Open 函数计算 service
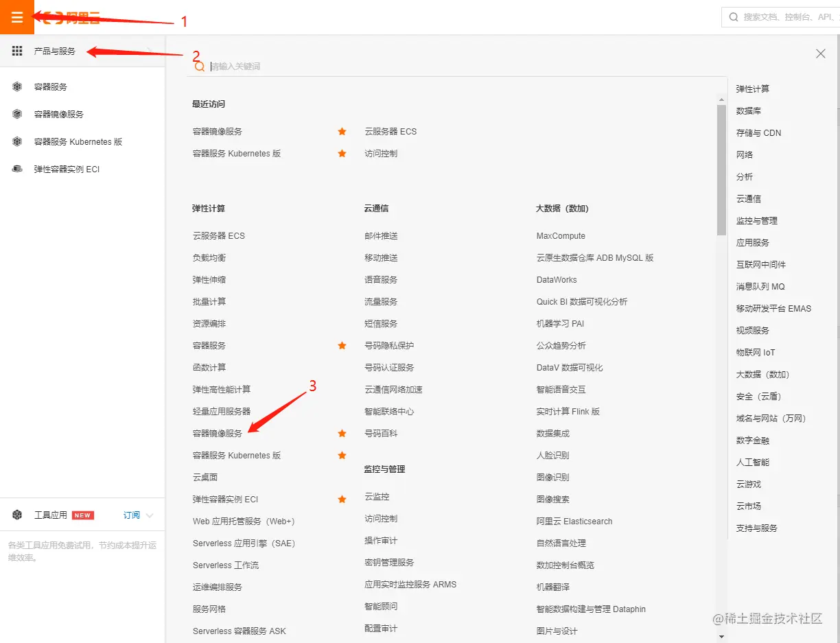Image resolution: width=840 pixels, height=643 pixels. tap(209, 367)
